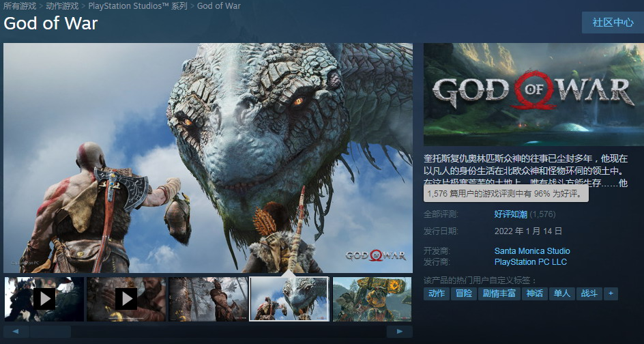The image size is (644, 344).
Task: Select the 神话 tag
Action: [534, 293]
